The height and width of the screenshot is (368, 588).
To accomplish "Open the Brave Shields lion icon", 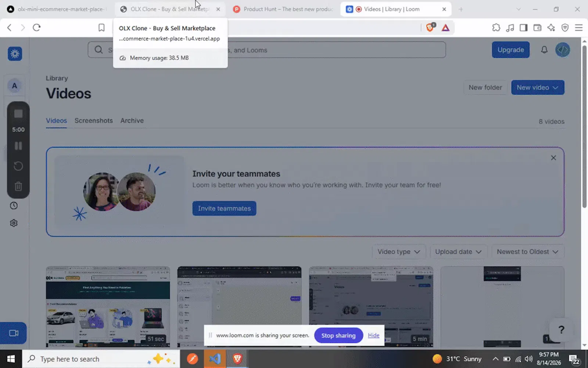I will [430, 27].
